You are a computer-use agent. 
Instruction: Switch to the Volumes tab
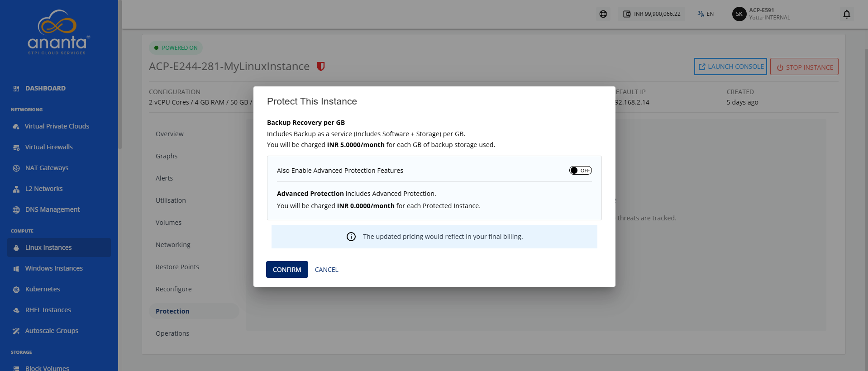(168, 223)
